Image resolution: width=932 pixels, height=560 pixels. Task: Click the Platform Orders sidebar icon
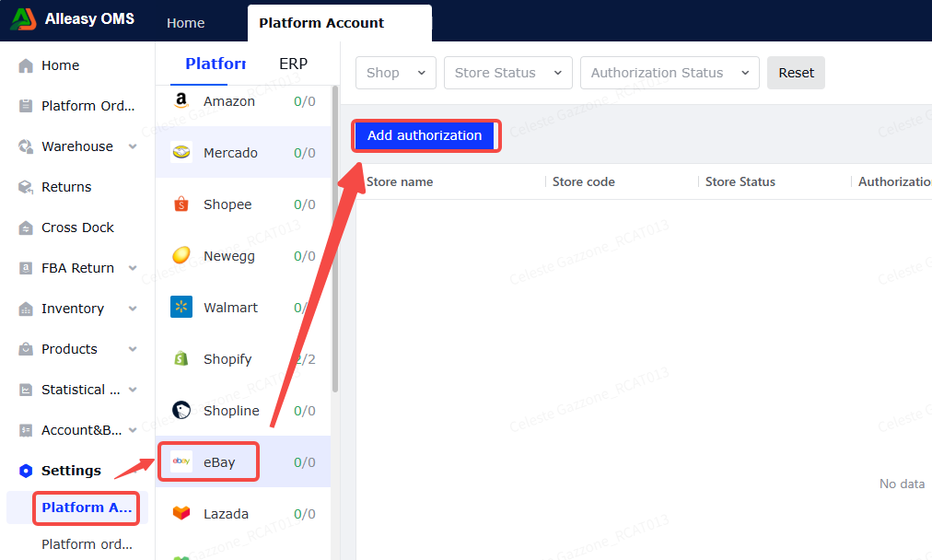pos(26,106)
